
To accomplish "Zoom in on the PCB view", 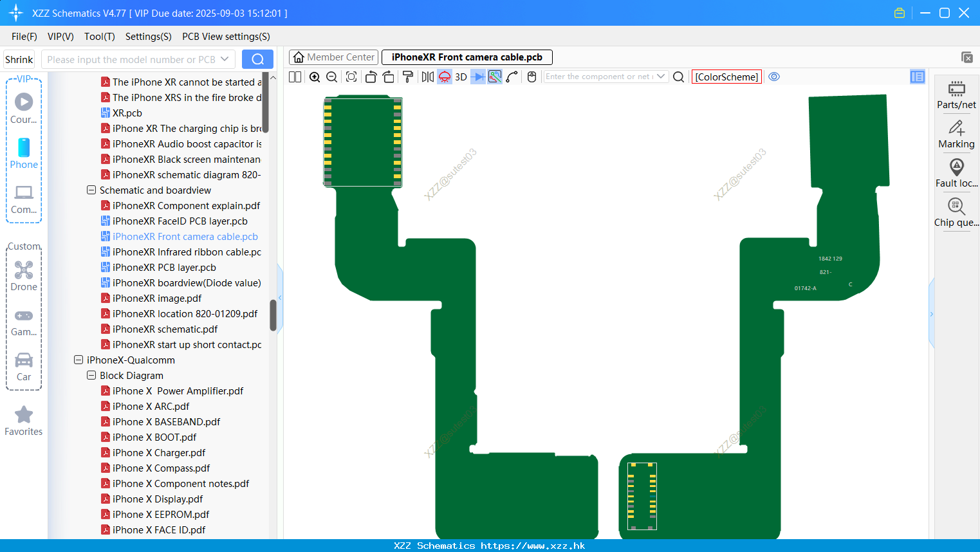I will pos(315,77).
